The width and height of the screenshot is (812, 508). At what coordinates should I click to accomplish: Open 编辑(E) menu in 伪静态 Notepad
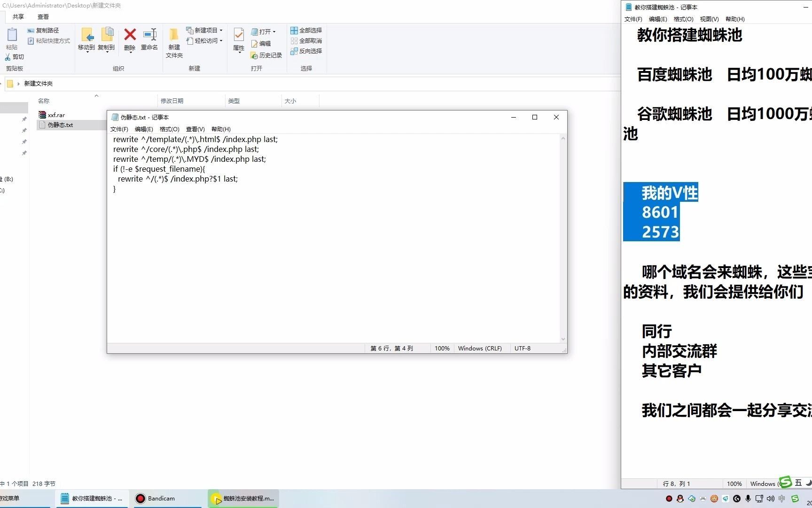144,129
